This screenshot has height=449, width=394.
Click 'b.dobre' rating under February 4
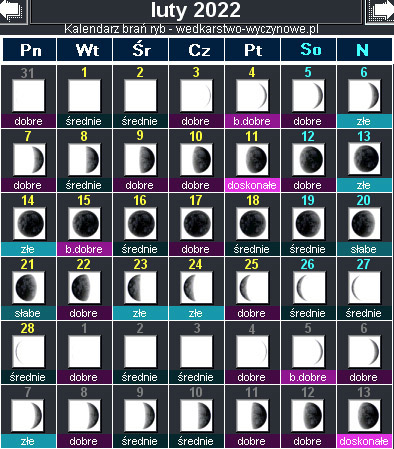point(252,121)
